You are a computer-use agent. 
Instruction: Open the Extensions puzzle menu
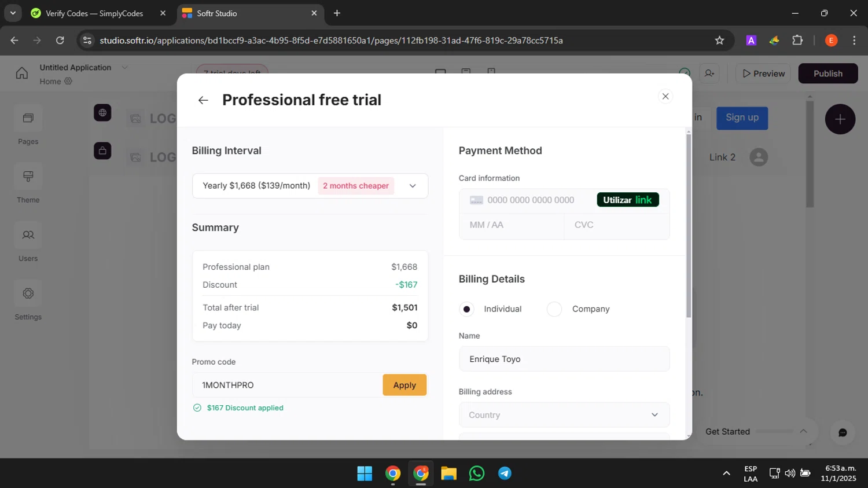[797, 41]
